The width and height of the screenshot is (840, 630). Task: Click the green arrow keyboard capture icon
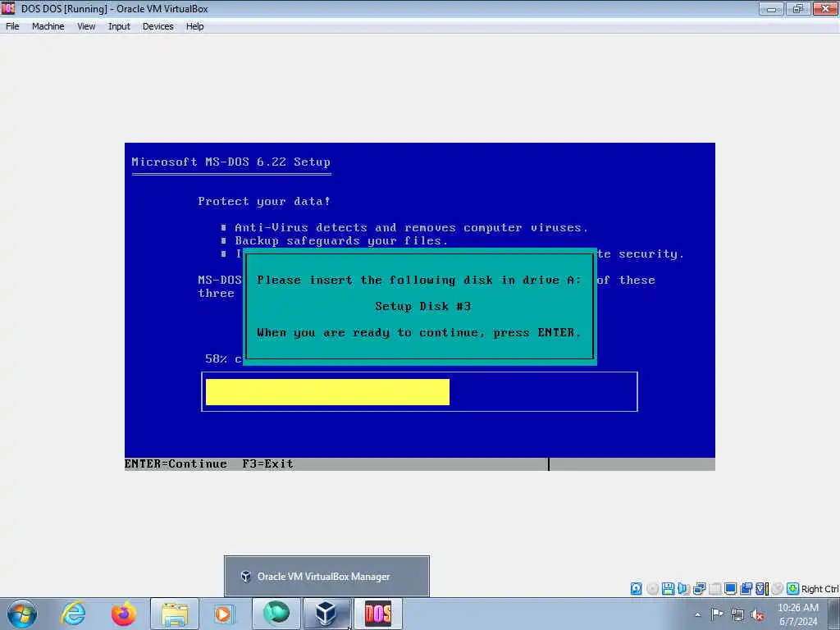(x=793, y=589)
